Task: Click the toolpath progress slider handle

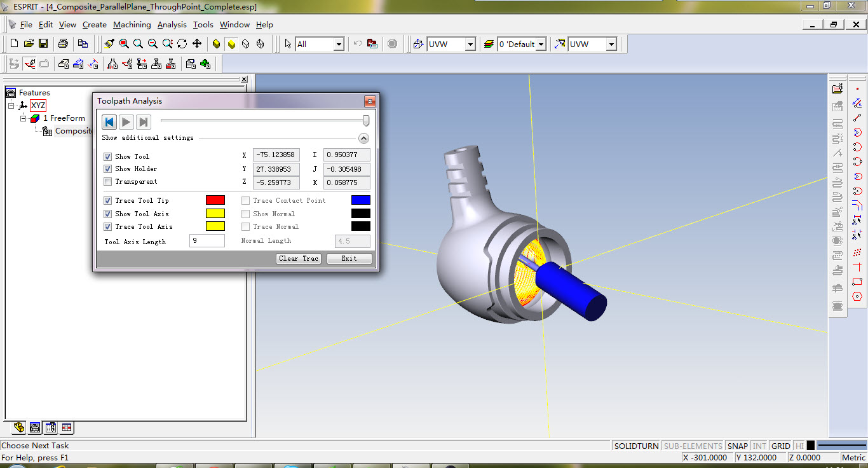Action: (366, 121)
